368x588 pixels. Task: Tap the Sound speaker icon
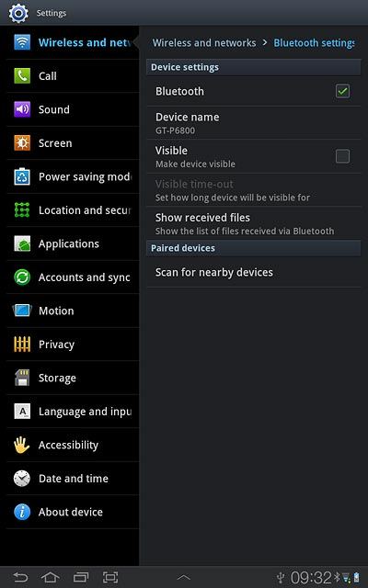22,109
